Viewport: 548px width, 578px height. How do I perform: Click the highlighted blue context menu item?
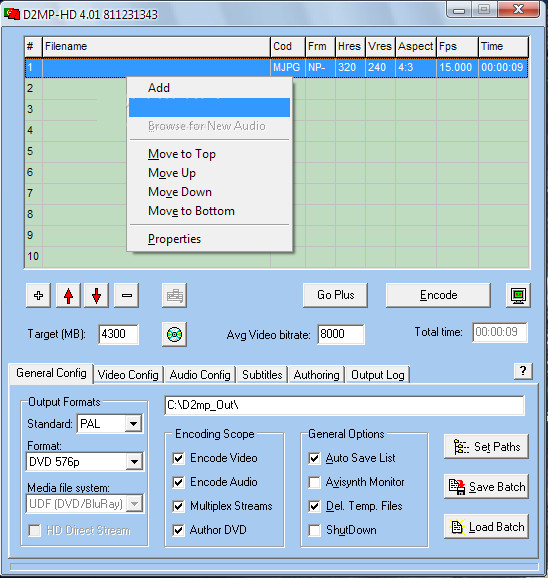tap(209, 107)
